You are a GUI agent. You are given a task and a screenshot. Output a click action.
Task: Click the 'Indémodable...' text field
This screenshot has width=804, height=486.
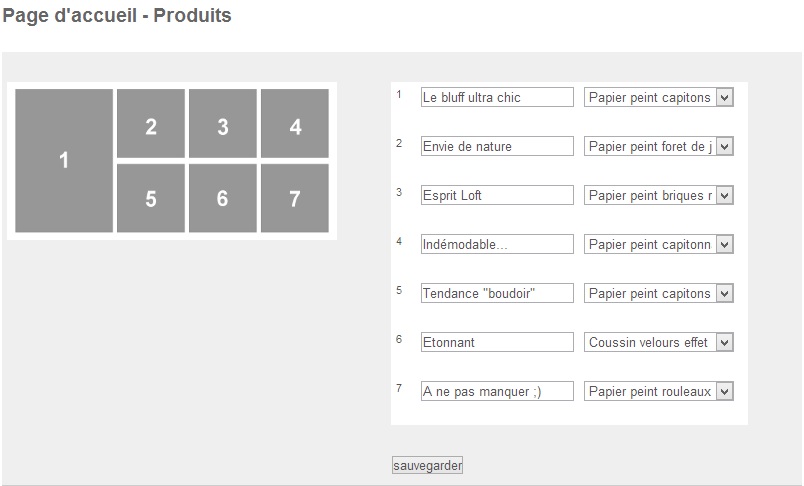(x=497, y=244)
